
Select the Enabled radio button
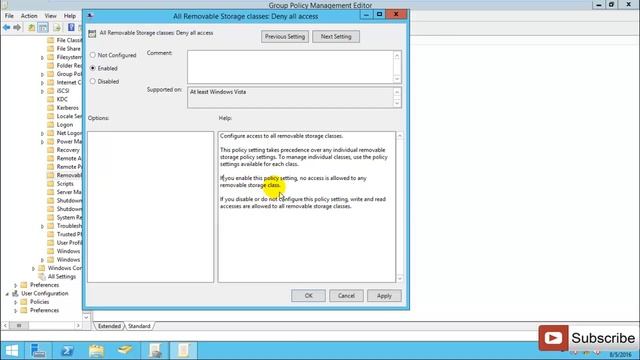pos(93,68)
